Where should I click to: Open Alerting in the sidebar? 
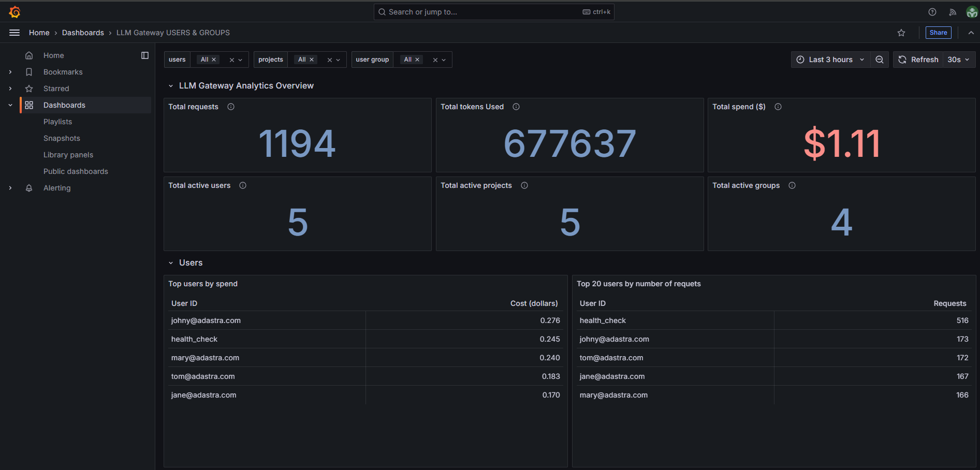pyautogui.click(x=57, y=188)
